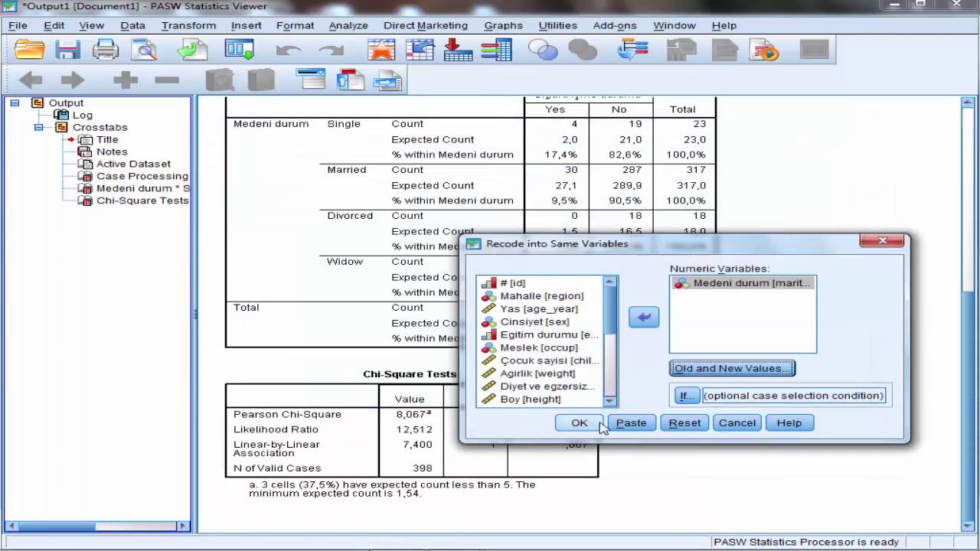Select Yas [age_year] in variable list
The height and width of the screenshot is (551, 980).
539,308
